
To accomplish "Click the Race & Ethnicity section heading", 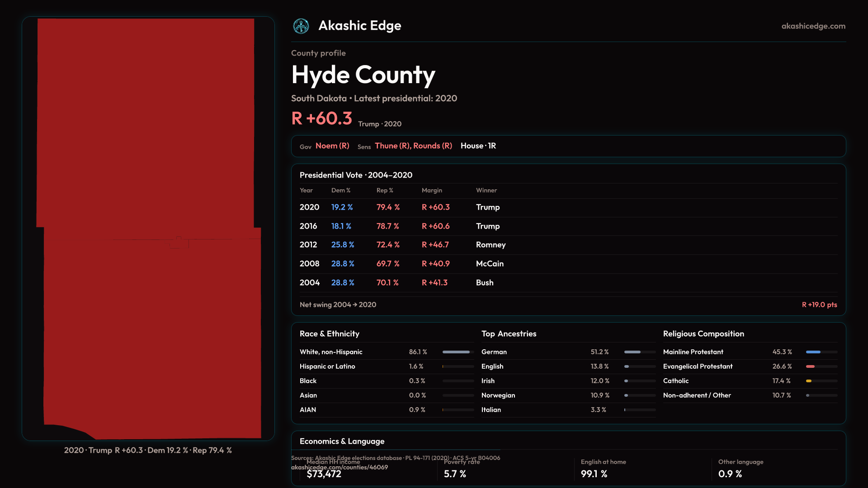I will pos(329,333).
